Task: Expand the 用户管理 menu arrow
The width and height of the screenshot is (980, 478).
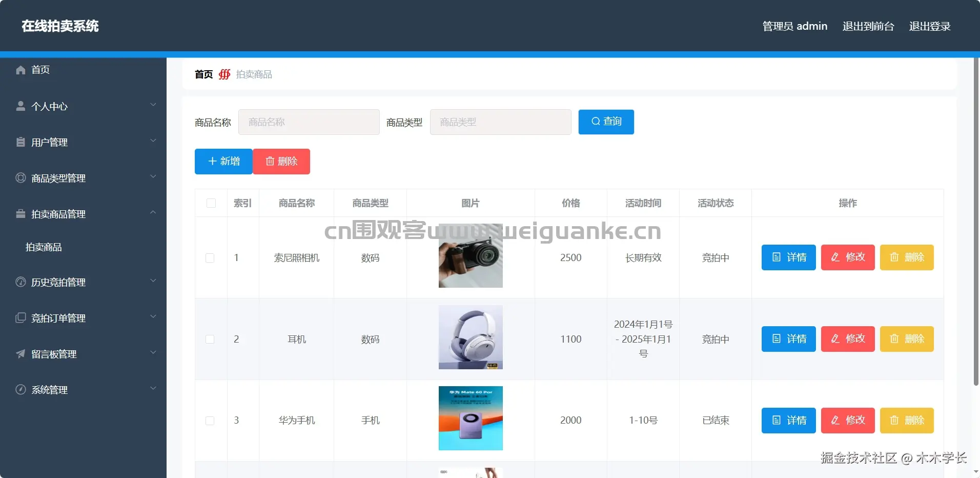Action: [x=153, y=141]
